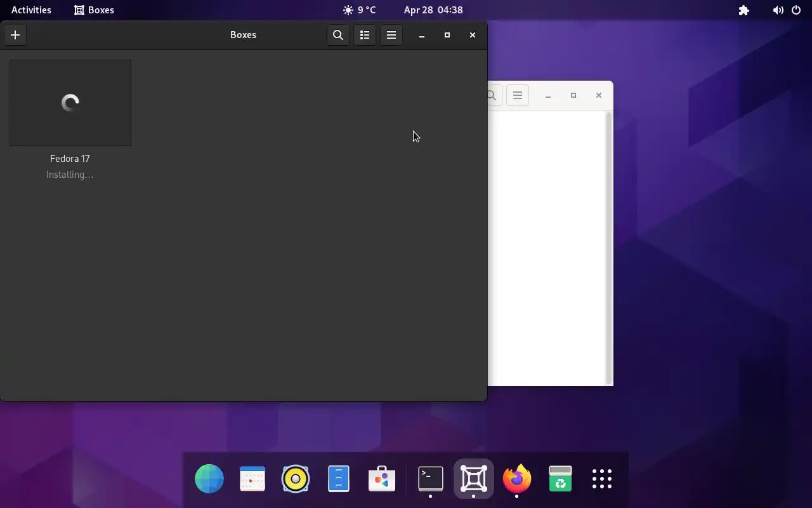Close the Boxes window
Viewport: 812px width, 508px height.
tap(473, 35)
